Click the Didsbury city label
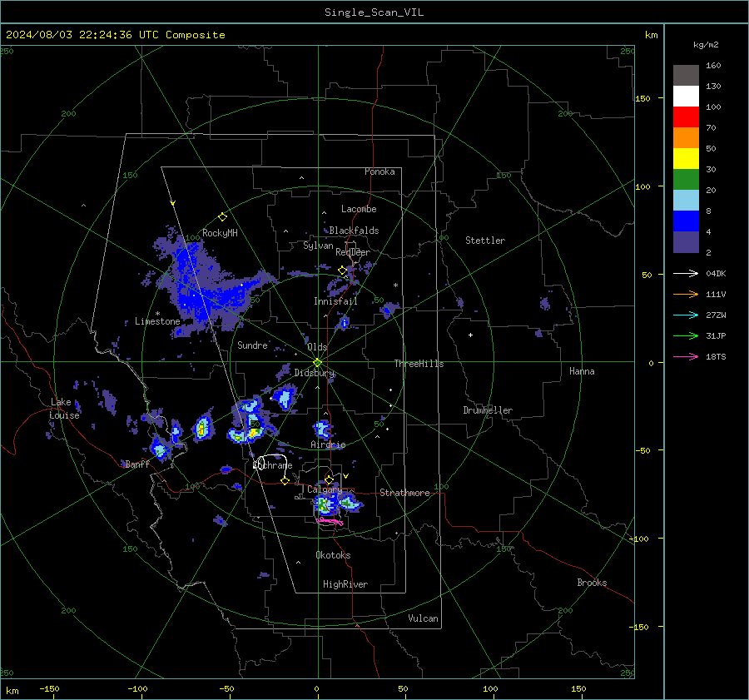Screen dimensions: 749x700 [315, 373]
